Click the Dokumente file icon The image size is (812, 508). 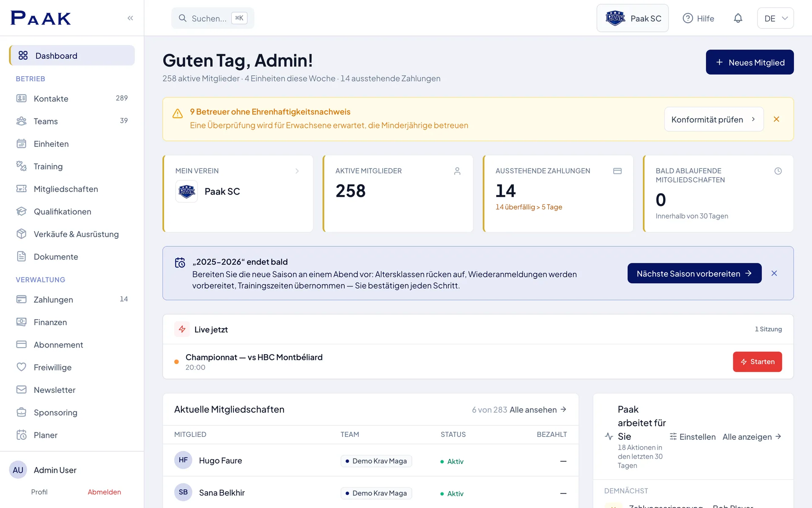point(21,257)
